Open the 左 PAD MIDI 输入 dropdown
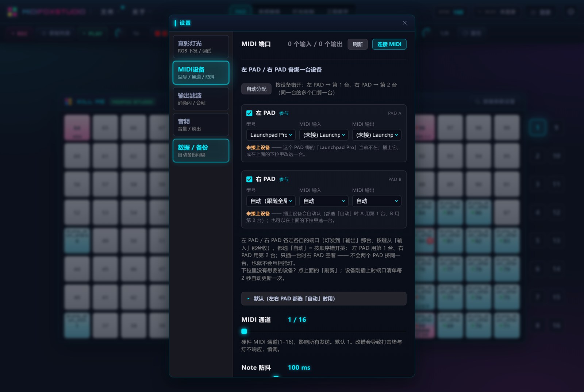Viewport: 584px width, 392px height. point(324,135)
